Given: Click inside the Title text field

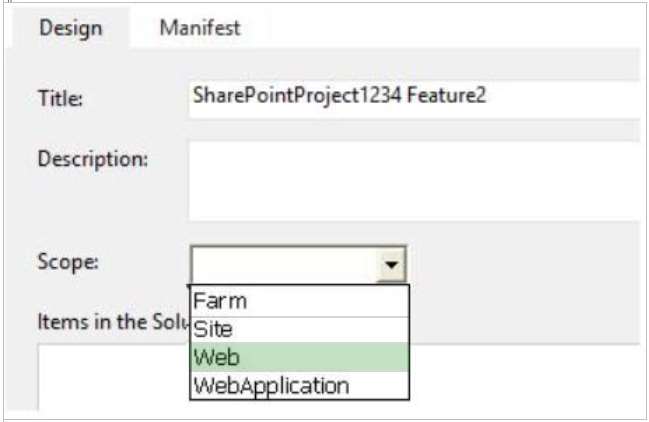Looking at the screenshot, I should click(x=414, y=100).
